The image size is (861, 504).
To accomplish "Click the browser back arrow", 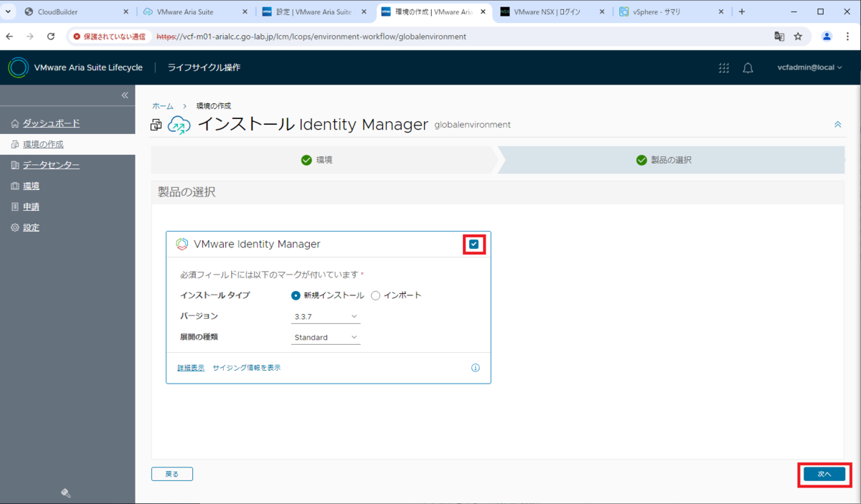I will point(10,37).
